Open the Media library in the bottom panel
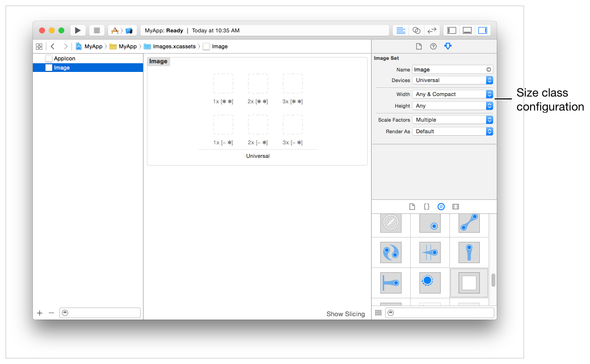Viewport: 590px width, 364px height. click(x=456, y=206)
